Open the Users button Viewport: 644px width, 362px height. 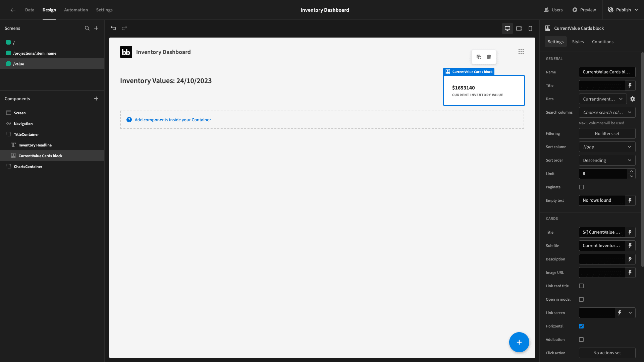click(x=553, y=10)
